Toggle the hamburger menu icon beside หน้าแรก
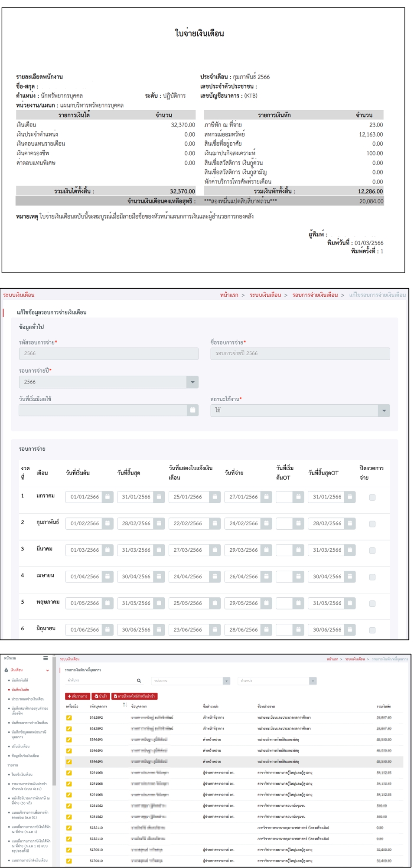414x868 pixels. pos(46,658)
